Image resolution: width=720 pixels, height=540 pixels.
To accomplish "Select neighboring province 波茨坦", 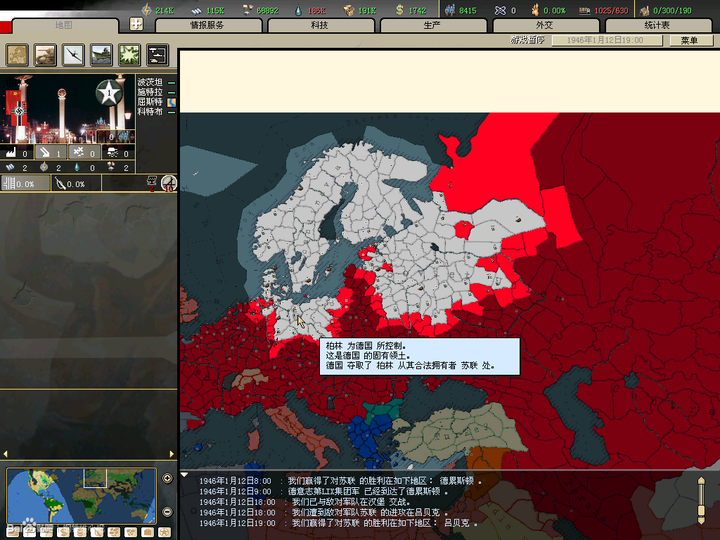I will click(150, 82).
